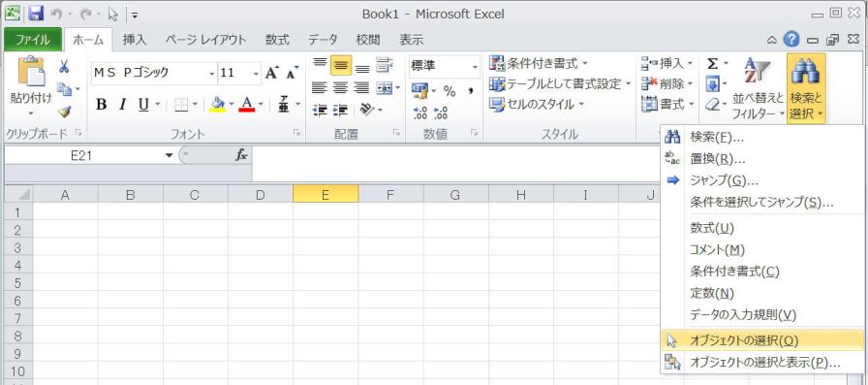The image size is (868, 385).
Task: Click the 並べ替えとフィルター button
Action: point(759,88)
